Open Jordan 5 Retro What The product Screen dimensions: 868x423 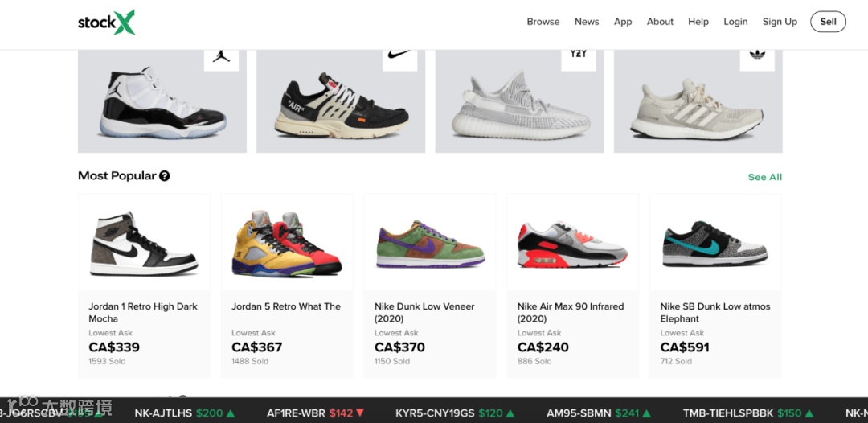[287, 285]
